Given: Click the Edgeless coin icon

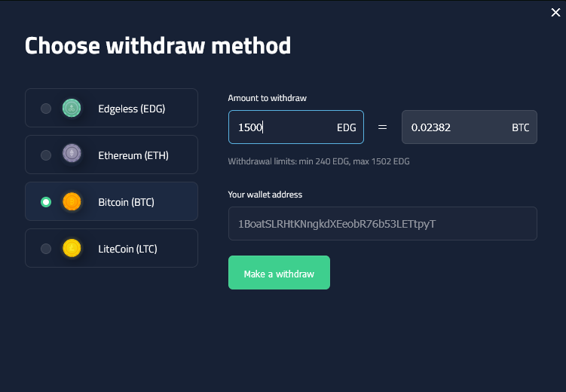Looking at the screenshot, I should pyautogui.click(x=72, y=109).
